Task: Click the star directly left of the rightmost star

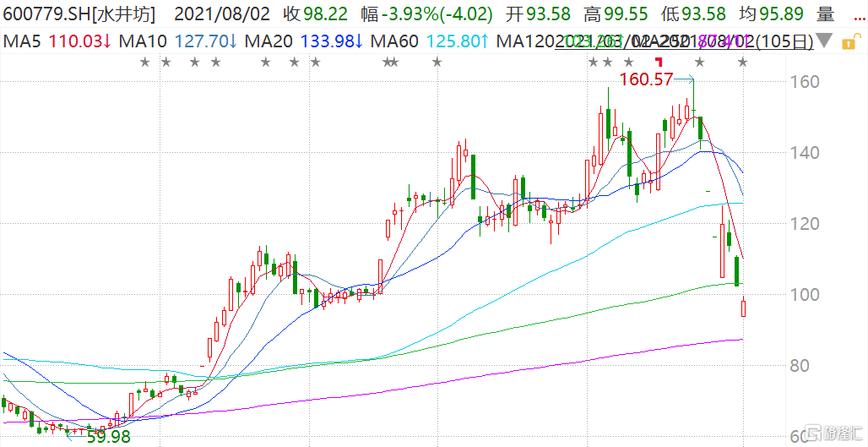Action: click(x=700, y=63)
